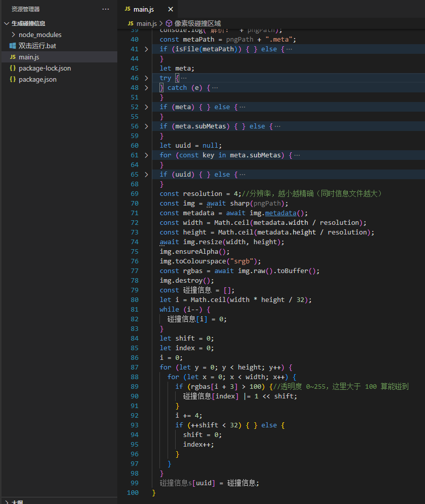Expand folded catch block at line 48
This screenshot has width=425, height=504.
tap(146, 88)
